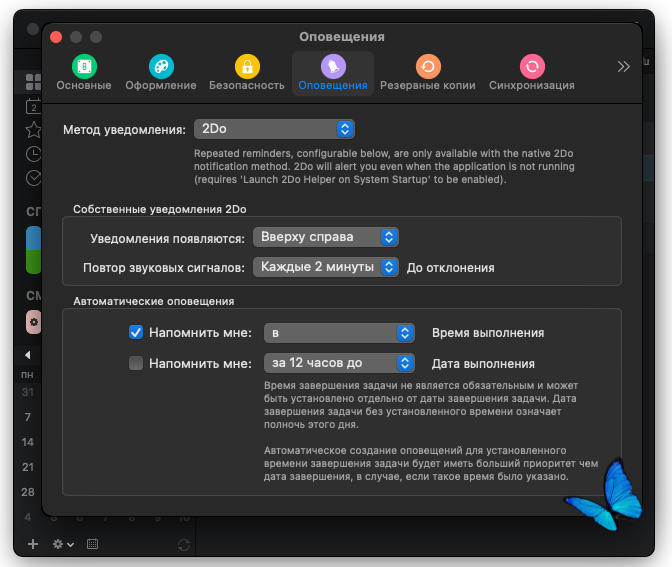Select day 14 in the mini calendar

pyautogui.click(x=28, y=442)
